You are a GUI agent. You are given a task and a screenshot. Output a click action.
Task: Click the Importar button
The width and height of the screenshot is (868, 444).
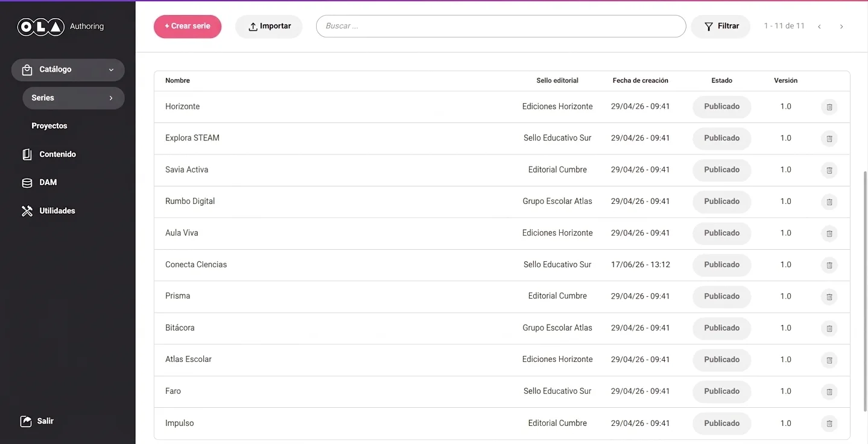tap(269, 27)
